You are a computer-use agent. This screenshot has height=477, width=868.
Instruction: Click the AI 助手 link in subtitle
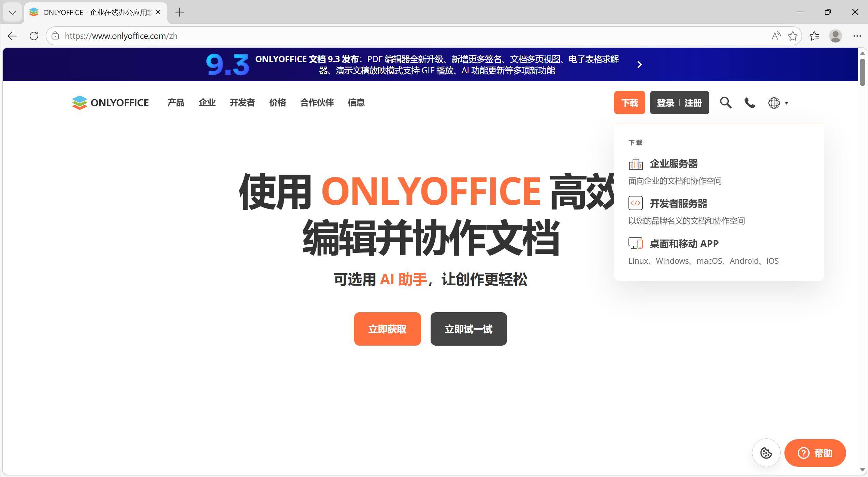coord(403,279)
